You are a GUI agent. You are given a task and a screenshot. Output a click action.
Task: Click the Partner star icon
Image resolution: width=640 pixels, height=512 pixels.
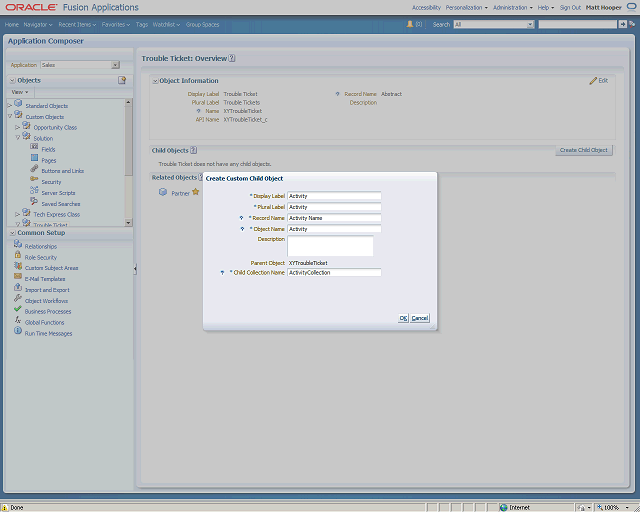(x=196, y=192)
